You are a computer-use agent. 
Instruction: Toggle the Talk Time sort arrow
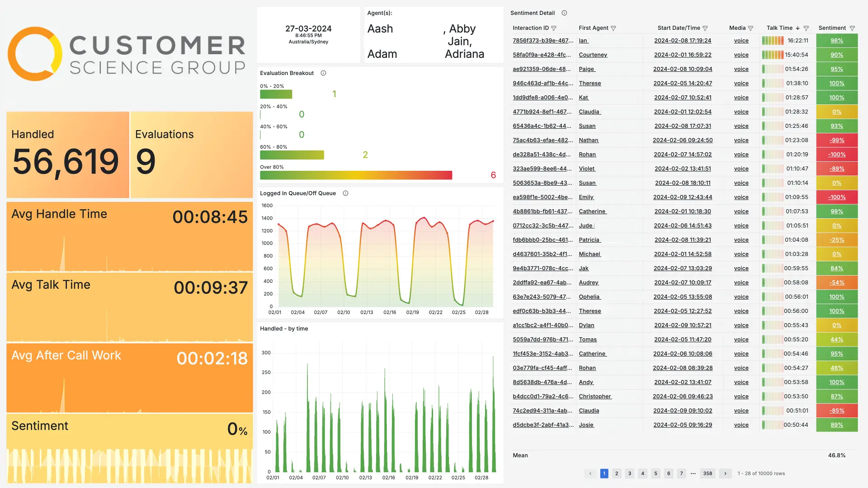(x=798, y=28)
